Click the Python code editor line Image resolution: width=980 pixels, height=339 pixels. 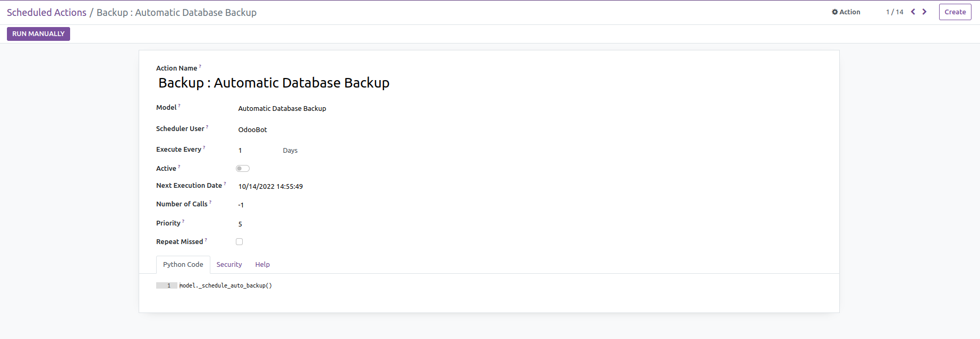click(226, 286)
